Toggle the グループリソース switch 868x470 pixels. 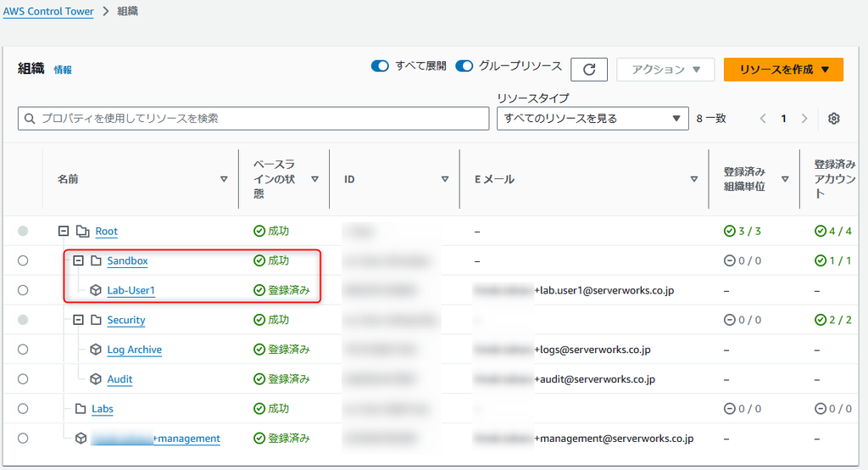pos(464,66)
